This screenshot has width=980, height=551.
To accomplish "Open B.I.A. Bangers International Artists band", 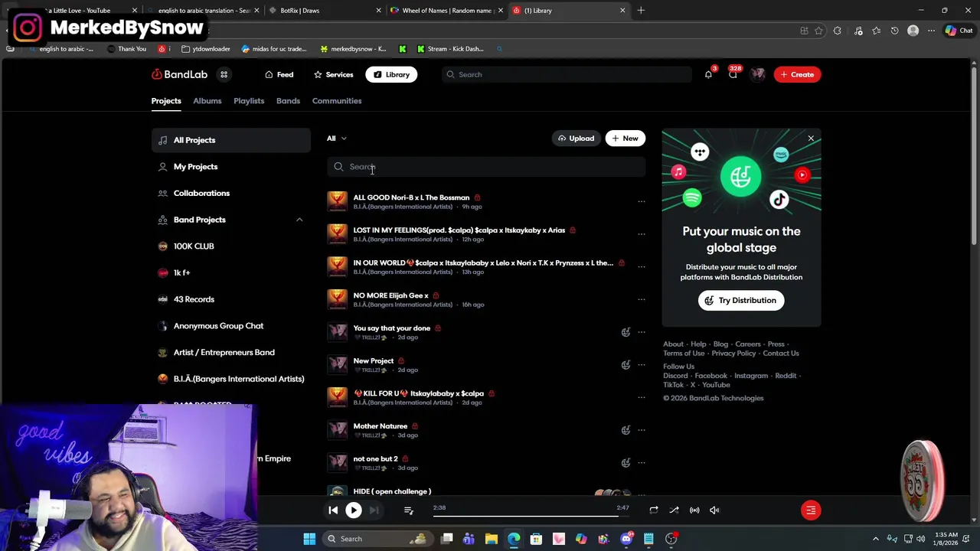I will click(230, 379).
